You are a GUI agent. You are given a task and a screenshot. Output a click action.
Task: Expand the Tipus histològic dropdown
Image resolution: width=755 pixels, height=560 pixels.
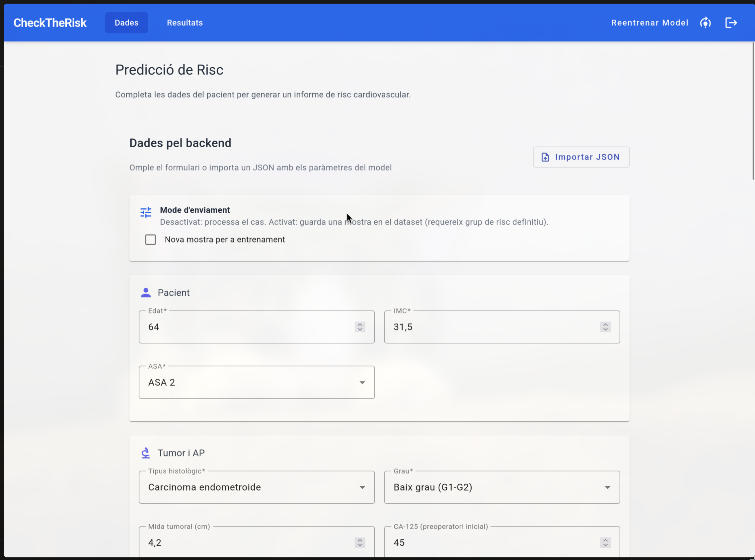pos(256,487)
